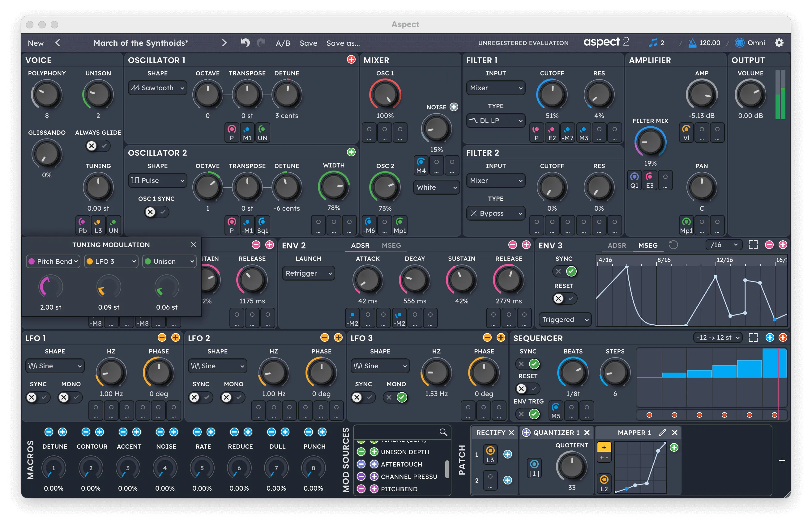Screen dimensions: 812x524
Task: Open the White noise type dropdown
Action: [x=436, y=187]
